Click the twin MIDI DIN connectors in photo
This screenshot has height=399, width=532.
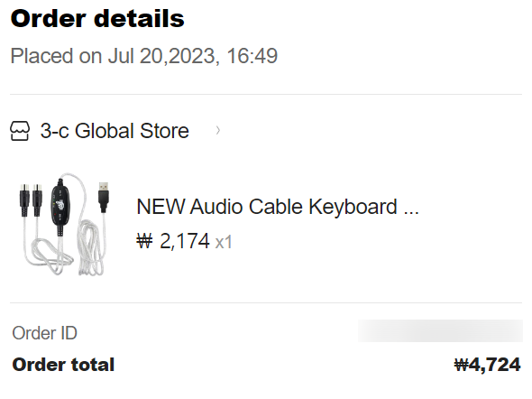click(x=31, y=200)
